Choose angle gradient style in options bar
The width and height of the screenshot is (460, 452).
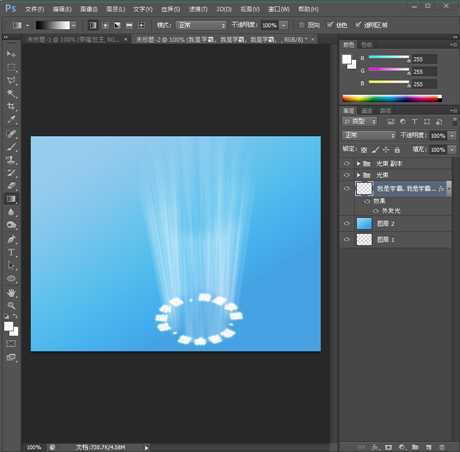[117, 25]
